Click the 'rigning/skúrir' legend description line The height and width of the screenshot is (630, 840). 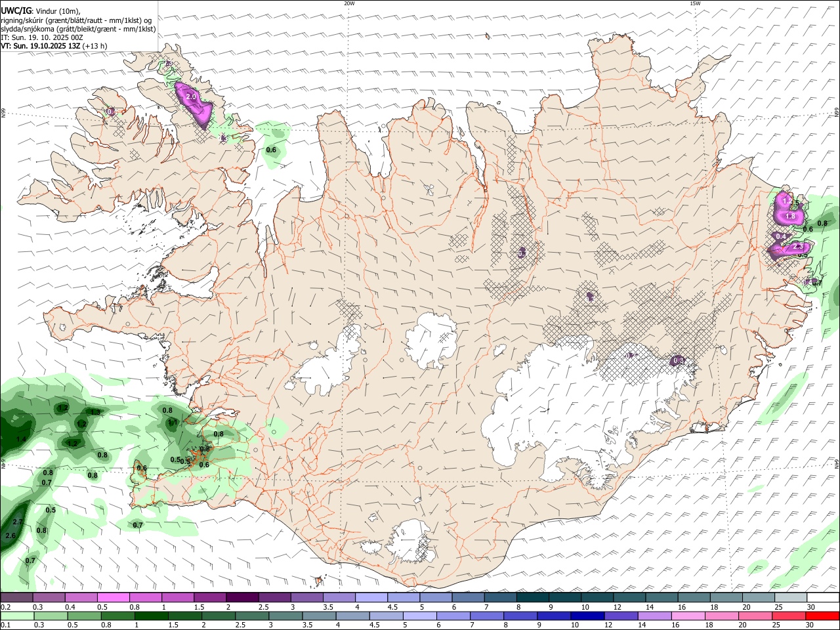pyautogui.click(x=77, y=20)
